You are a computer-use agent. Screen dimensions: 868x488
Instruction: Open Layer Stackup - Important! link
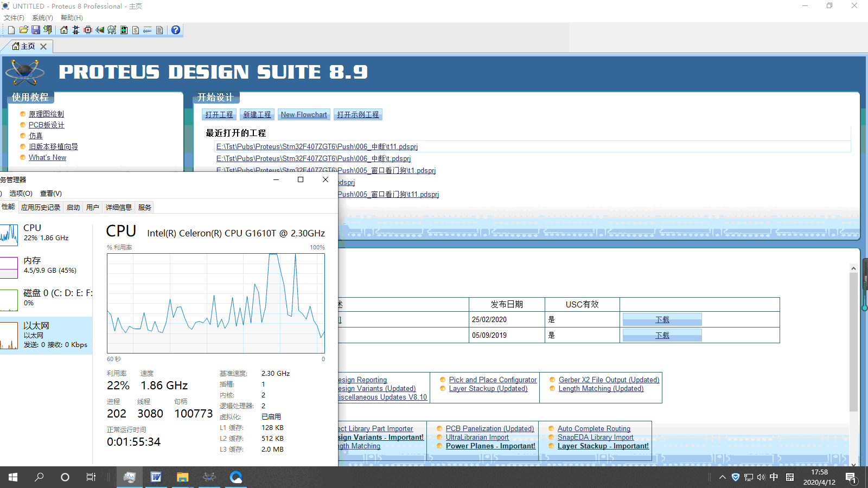coord(603,446)
